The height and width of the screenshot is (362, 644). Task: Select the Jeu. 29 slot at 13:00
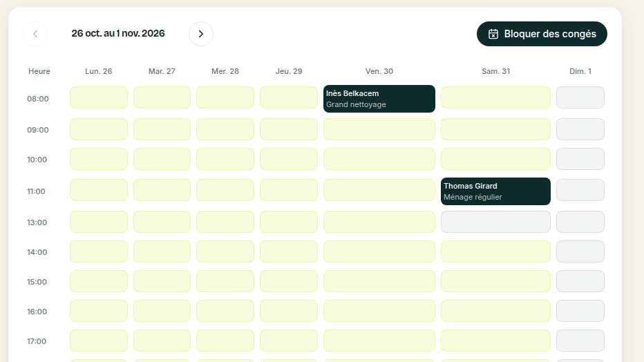click(289, 222)
